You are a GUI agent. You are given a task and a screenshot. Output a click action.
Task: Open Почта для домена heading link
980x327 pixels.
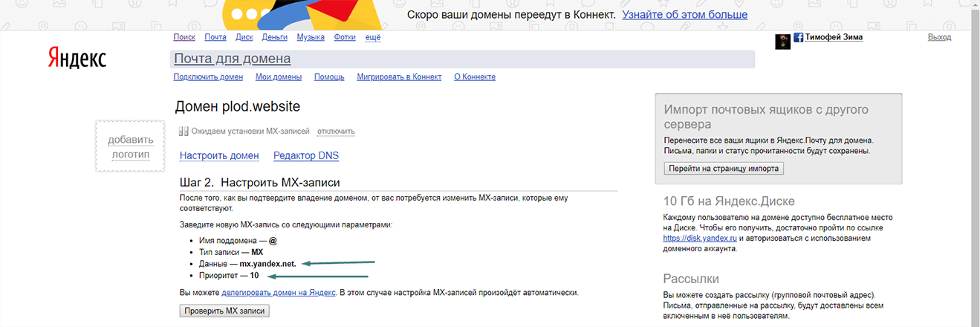232,59
